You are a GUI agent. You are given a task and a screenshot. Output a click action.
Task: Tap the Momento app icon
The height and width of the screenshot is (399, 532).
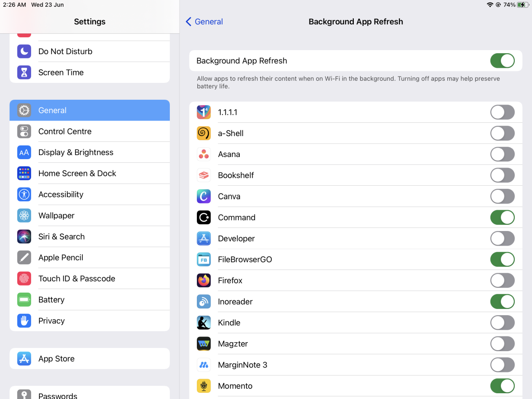pos(204,386)
